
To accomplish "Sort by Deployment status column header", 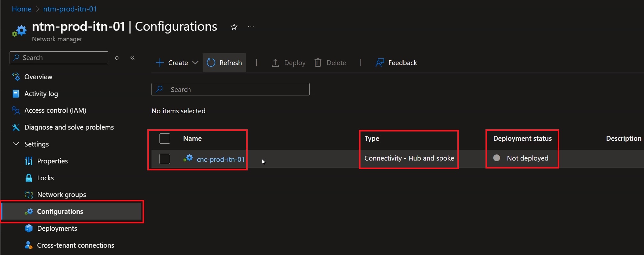I will click(x=522, y=139).
